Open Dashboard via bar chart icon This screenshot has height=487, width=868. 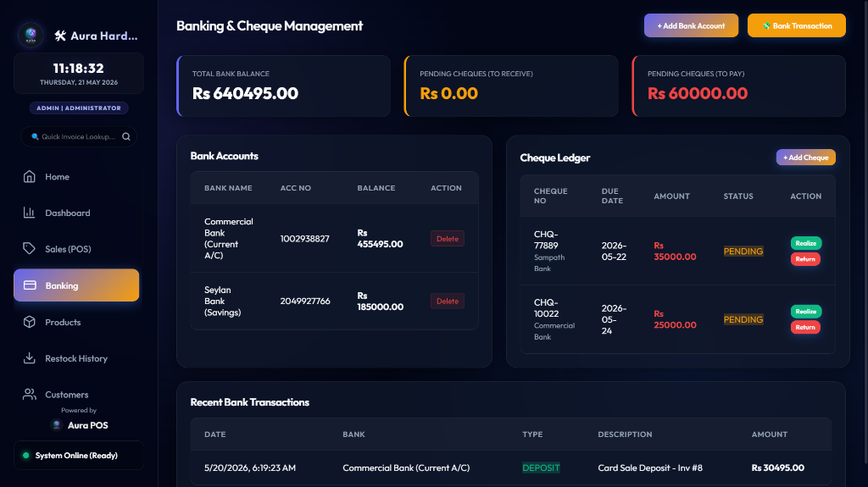[30, 213]
